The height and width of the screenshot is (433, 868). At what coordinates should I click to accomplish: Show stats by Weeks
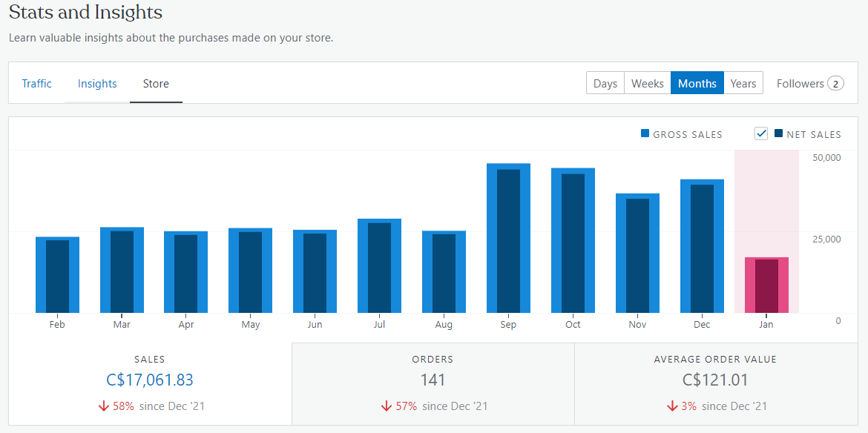[647, 83]
